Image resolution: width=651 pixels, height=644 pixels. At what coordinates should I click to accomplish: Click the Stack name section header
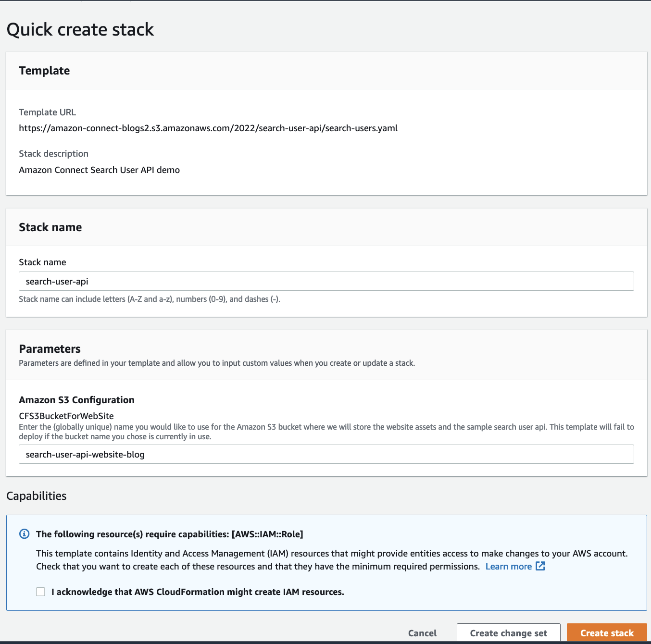[50, 227]
